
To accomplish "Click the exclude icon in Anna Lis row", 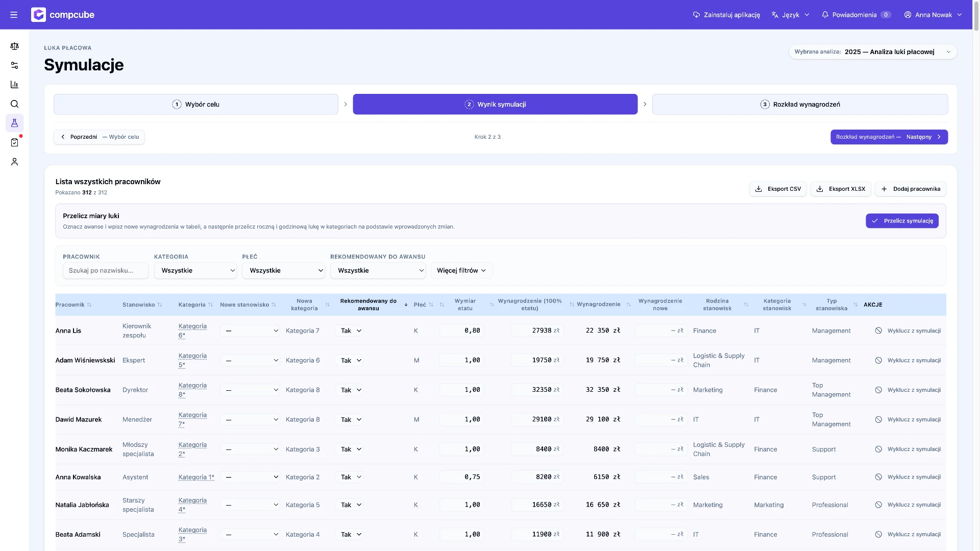I will (x=878, y=331).
